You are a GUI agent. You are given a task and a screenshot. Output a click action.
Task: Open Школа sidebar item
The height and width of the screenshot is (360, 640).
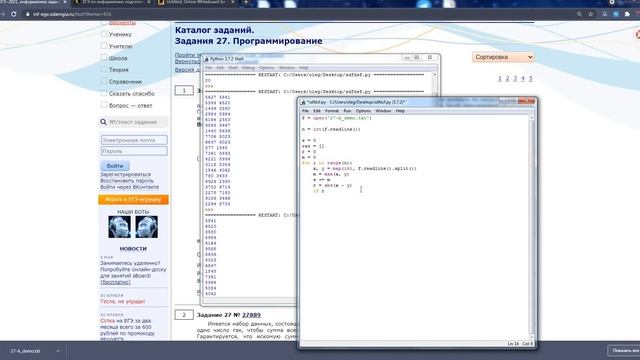[x=118, y=58]
